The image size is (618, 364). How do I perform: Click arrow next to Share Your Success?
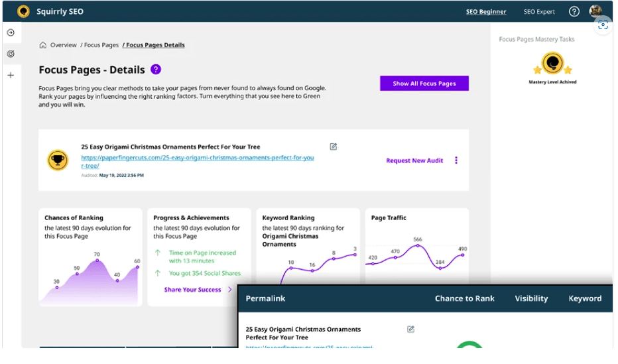click(x=230, y=290)
